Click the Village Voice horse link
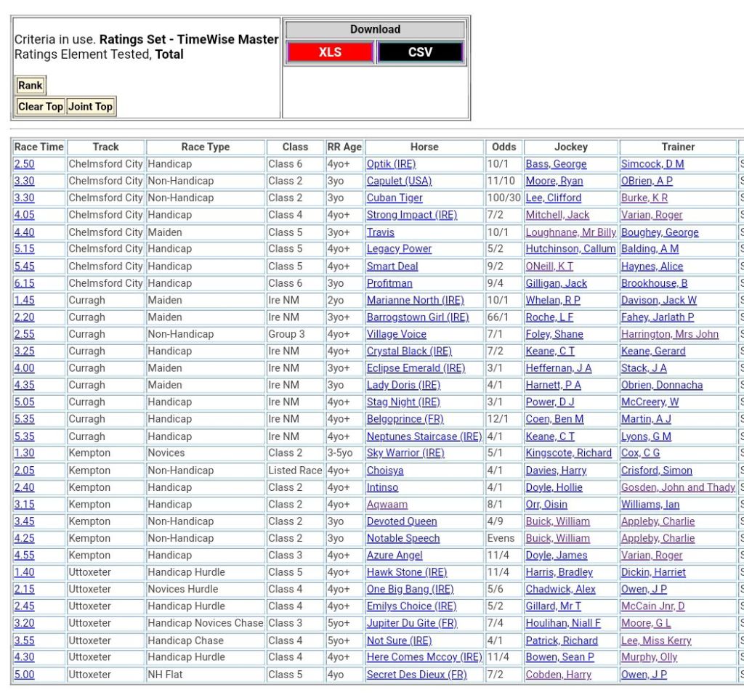The image size is (744, 700). coord(396,334)
